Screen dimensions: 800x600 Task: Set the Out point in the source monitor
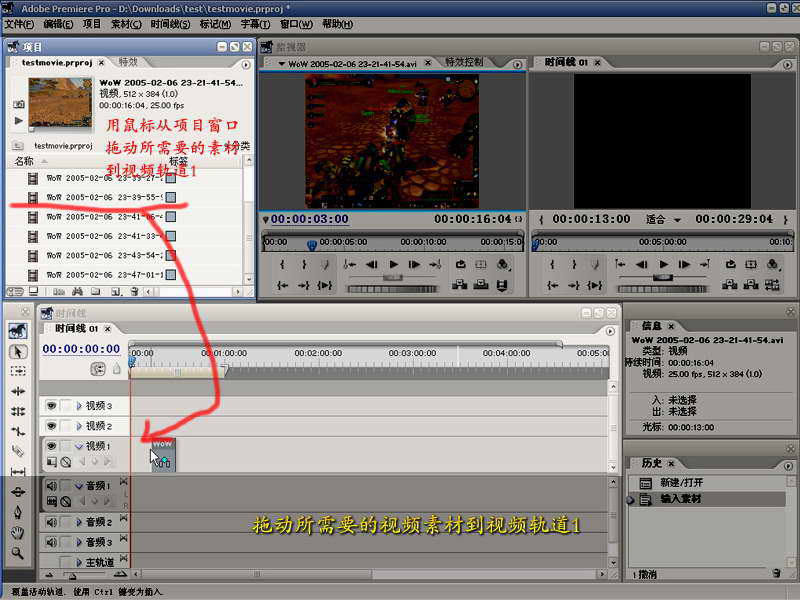pos(304,264)
